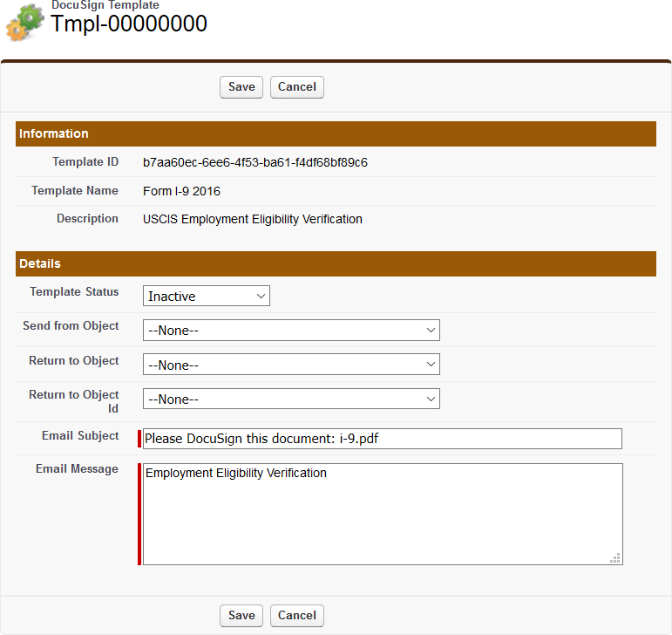Viewport: 672px width, 635px height.
Task: Click inside the Email Message text area
Action: point(382,515)
